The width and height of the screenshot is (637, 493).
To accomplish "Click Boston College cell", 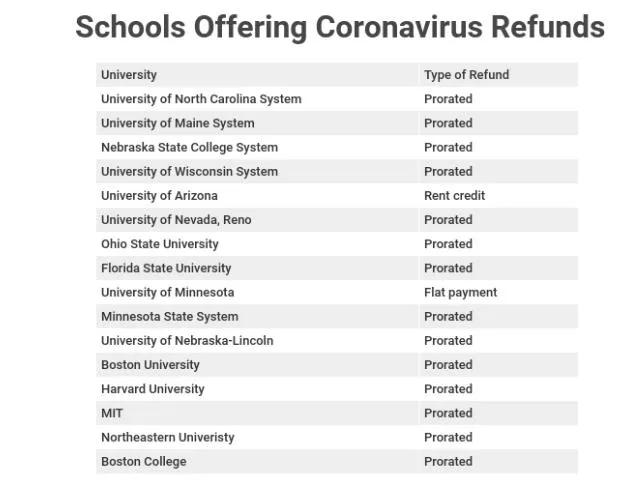I will (143, 461).
